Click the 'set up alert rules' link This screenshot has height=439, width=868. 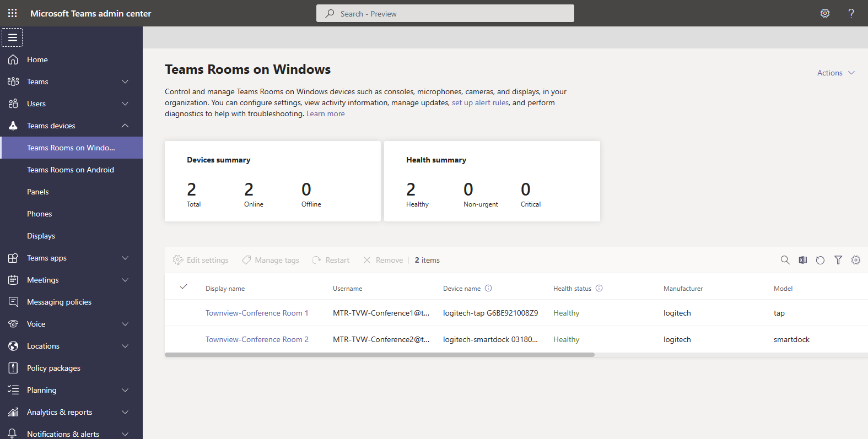[x=480, y=102]
